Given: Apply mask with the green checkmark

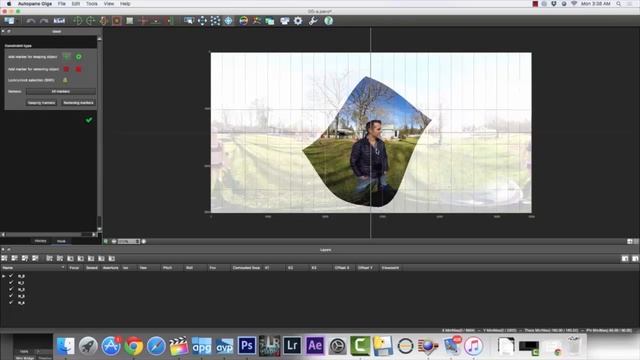Looking at the screenshot, I should point(89,120).
